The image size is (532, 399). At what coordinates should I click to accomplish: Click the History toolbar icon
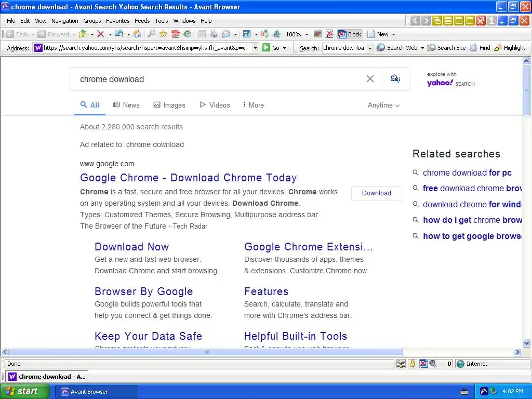pos(187,34)
